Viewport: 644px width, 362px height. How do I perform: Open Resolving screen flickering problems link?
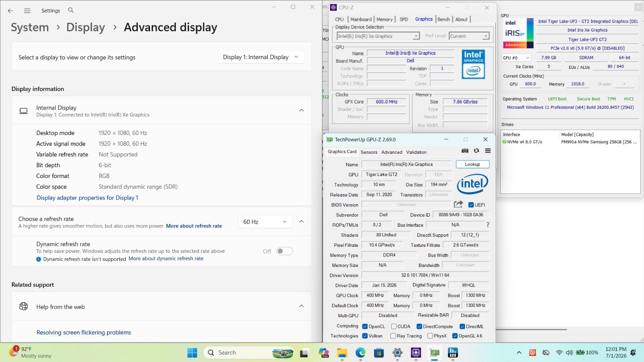pyautogui.click(x=84, y=333)
